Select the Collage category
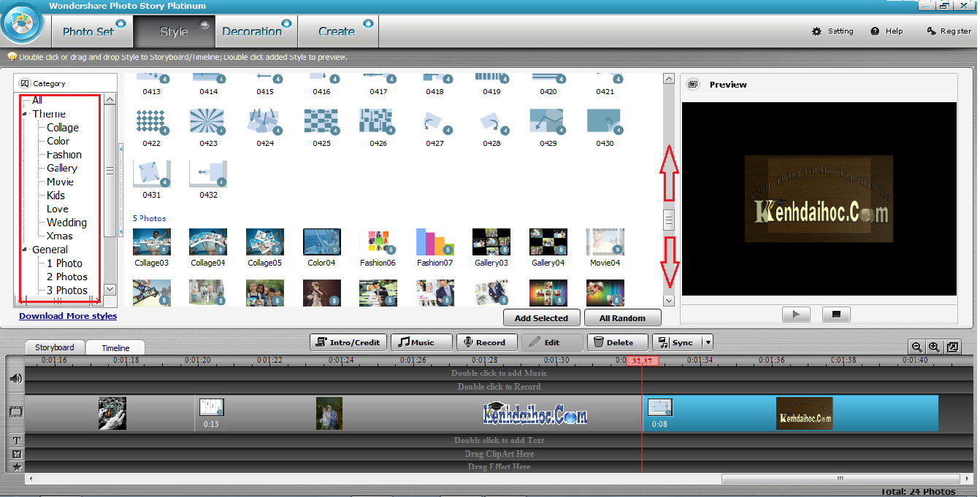 click(63, 127)
